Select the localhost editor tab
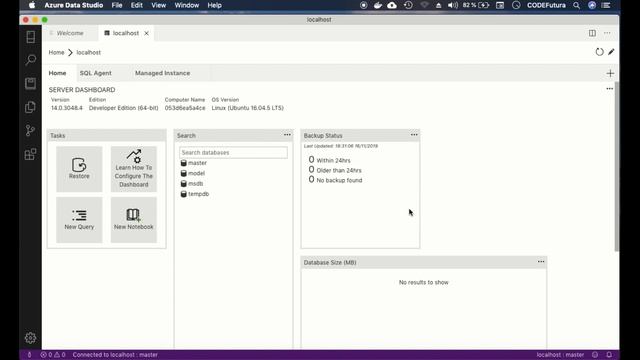 126,33
